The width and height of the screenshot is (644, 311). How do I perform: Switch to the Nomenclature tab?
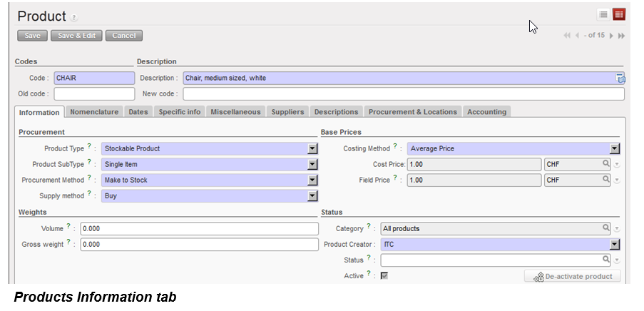tap(94, 112)
